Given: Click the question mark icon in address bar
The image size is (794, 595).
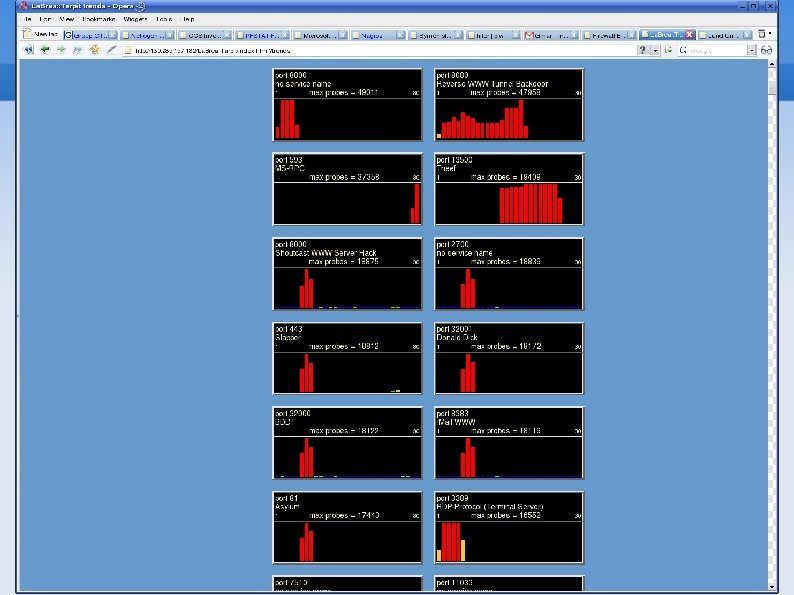Looking at the screenshot, I should point(643,50).
